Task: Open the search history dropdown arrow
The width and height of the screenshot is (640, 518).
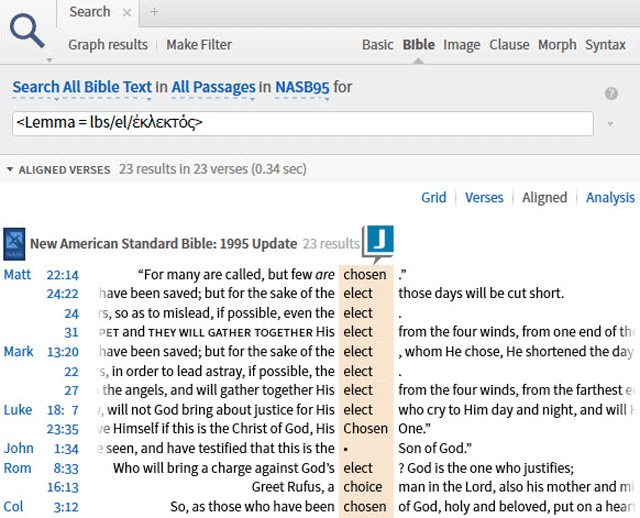Action: click(x=610, y=124)
